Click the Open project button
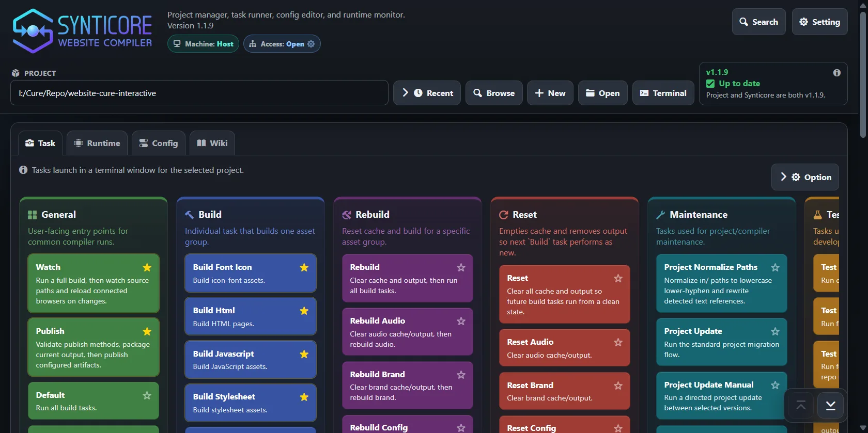The image size is (868, 433). pyautogui.click(x=603, y=93)
